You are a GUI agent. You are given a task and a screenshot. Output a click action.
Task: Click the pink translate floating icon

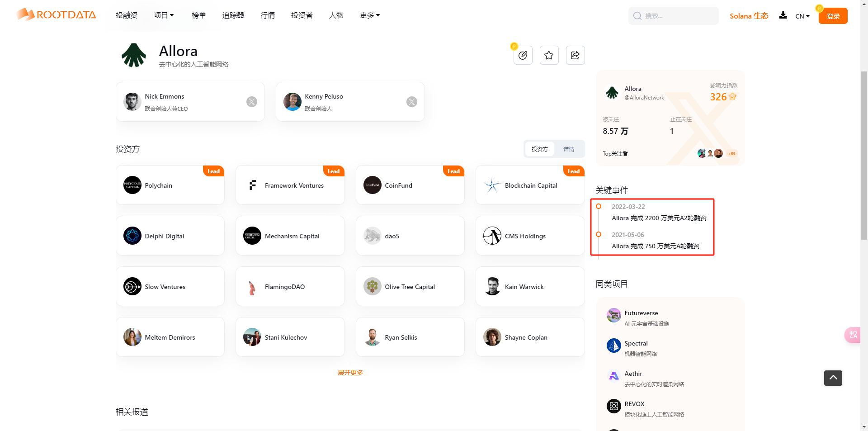pos(853,335)
